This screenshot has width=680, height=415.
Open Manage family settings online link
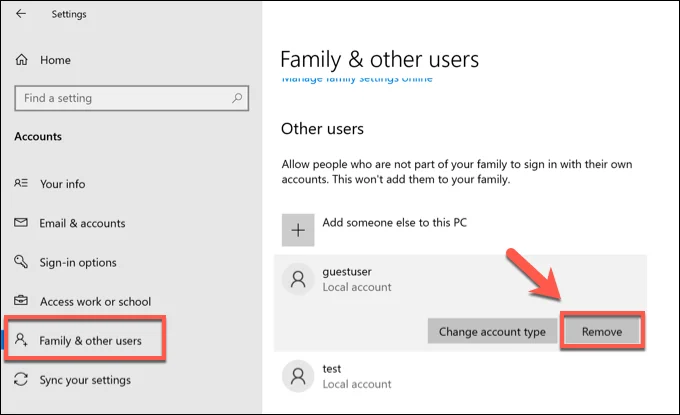357,78
